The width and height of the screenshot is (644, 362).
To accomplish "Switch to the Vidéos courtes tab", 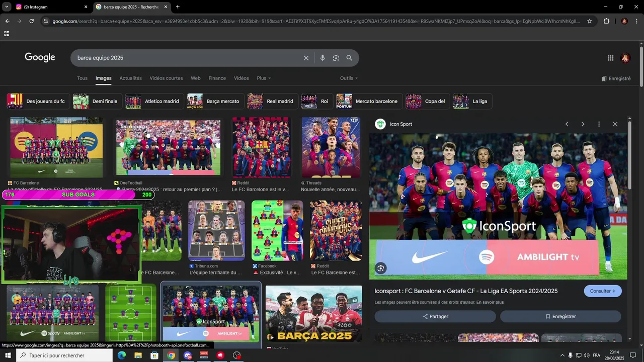I will pos(166,78).
